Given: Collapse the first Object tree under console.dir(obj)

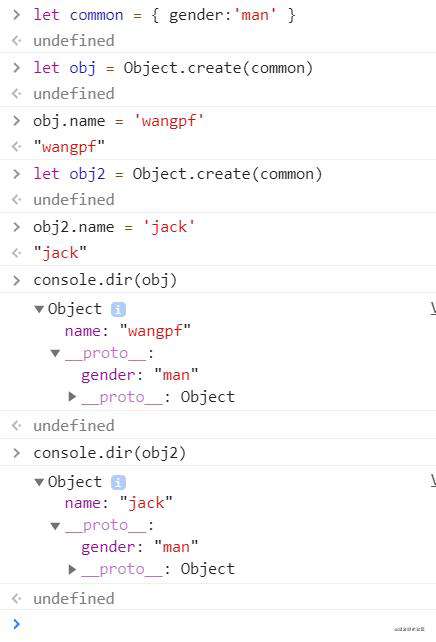Looking at the screenshot, I should [39, 309].
